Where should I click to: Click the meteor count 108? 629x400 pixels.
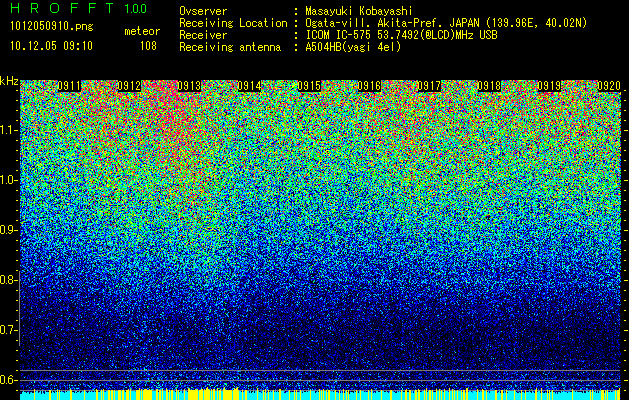[148, 46]
